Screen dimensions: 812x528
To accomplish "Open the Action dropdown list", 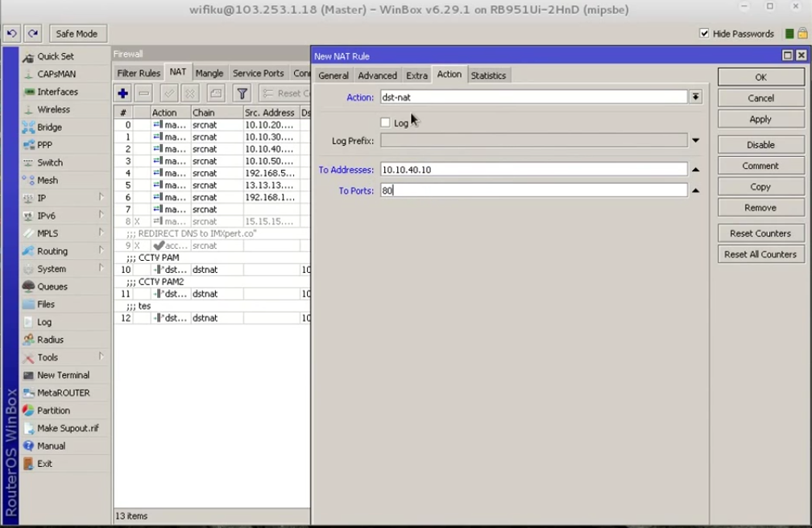I will point(695,97).
